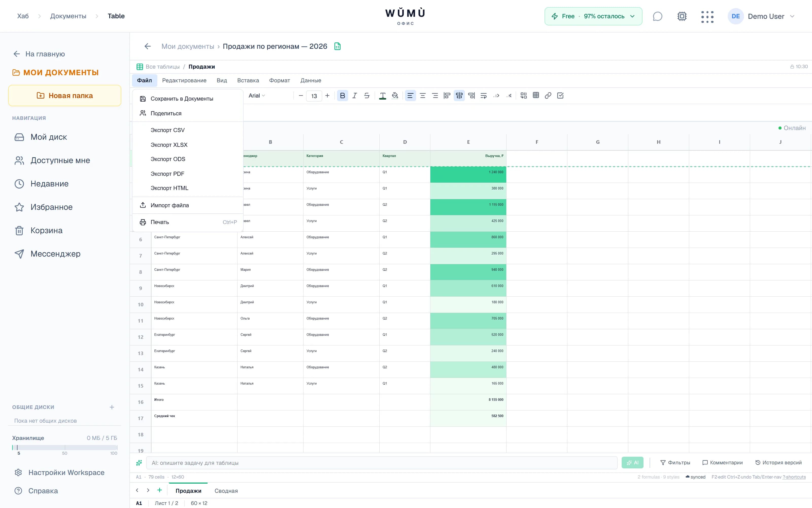Decrease font size with minus button
The width and height of the screenshot is (812, 508).
pos(301,96)
